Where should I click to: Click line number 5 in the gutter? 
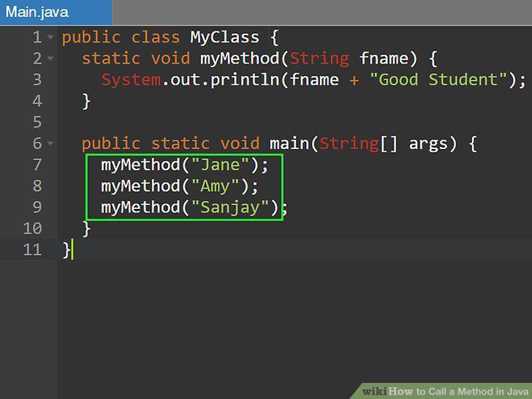coord(37,122)
